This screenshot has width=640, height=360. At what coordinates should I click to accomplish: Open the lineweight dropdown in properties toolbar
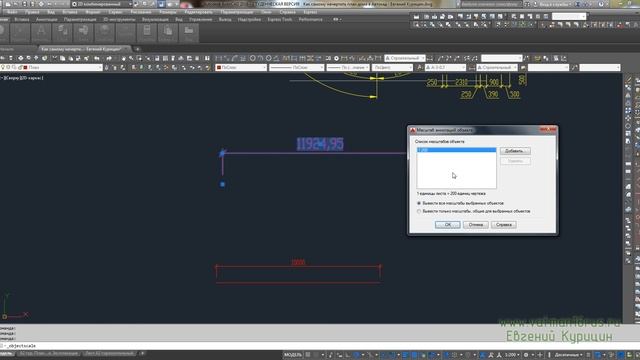(348, 67)
